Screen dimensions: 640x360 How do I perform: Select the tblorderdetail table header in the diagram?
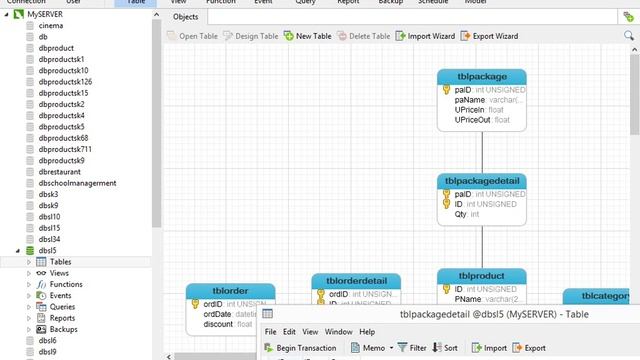click(x=356, y=281)
